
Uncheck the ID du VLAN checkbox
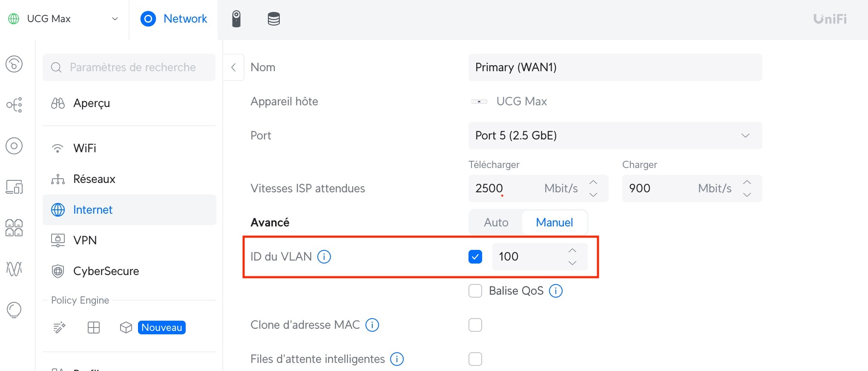[475, 257]
